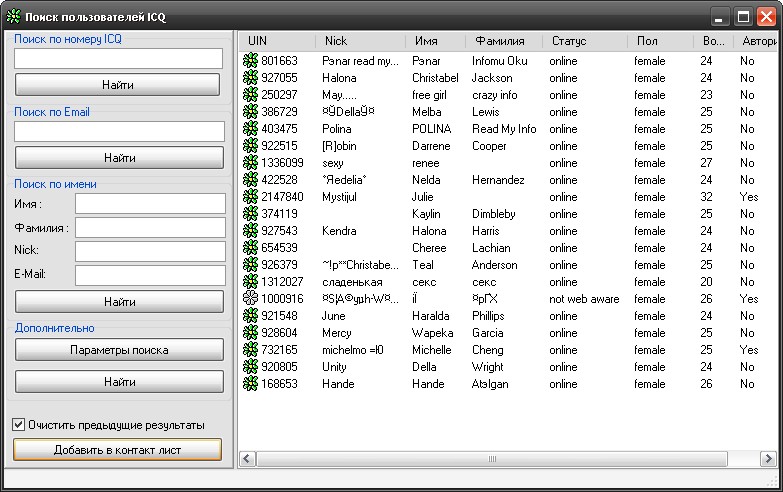Sort by the Статус column header
Image resolution: width=783 pixels, height=492 pixels.
coord(585,41)
